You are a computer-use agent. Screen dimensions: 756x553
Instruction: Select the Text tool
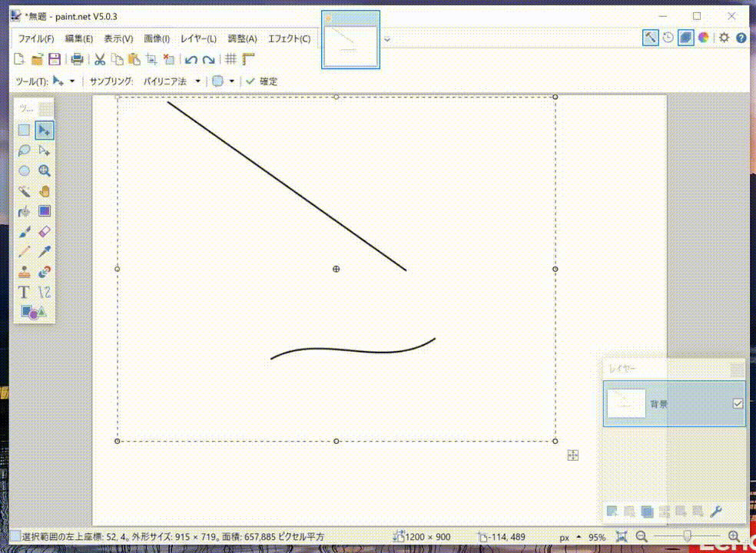click(24, 292)
